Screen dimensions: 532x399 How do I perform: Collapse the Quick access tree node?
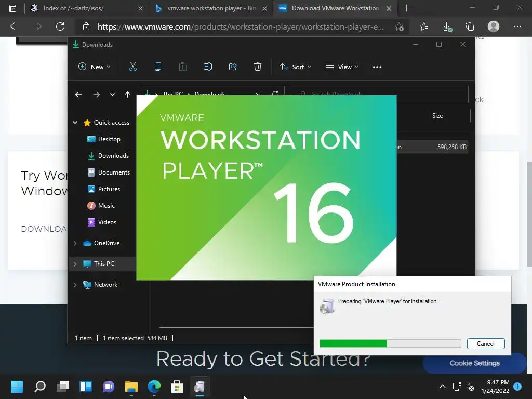pyautogui.click(x=75, y=123)
